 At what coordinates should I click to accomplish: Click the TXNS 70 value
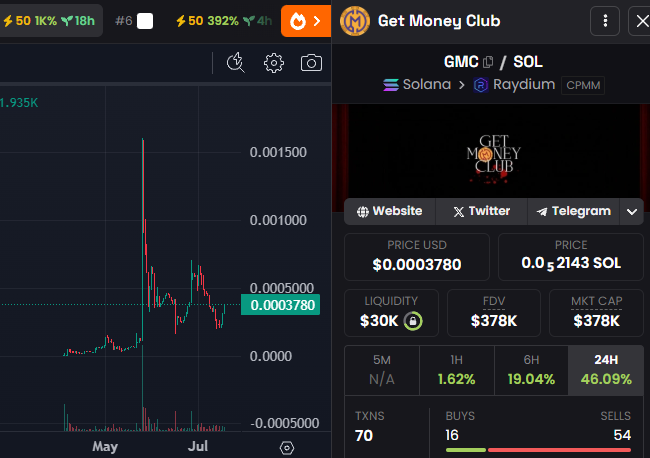[364, 436]
